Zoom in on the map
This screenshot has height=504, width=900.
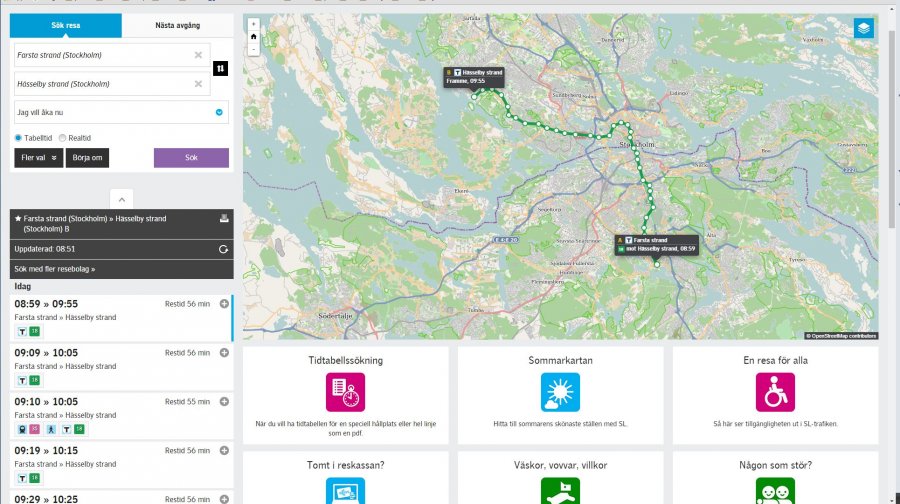point(254,23)
